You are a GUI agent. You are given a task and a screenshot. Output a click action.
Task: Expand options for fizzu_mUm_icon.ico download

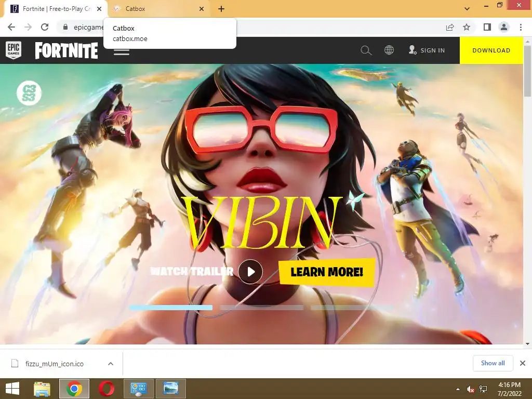pos(111,364)
